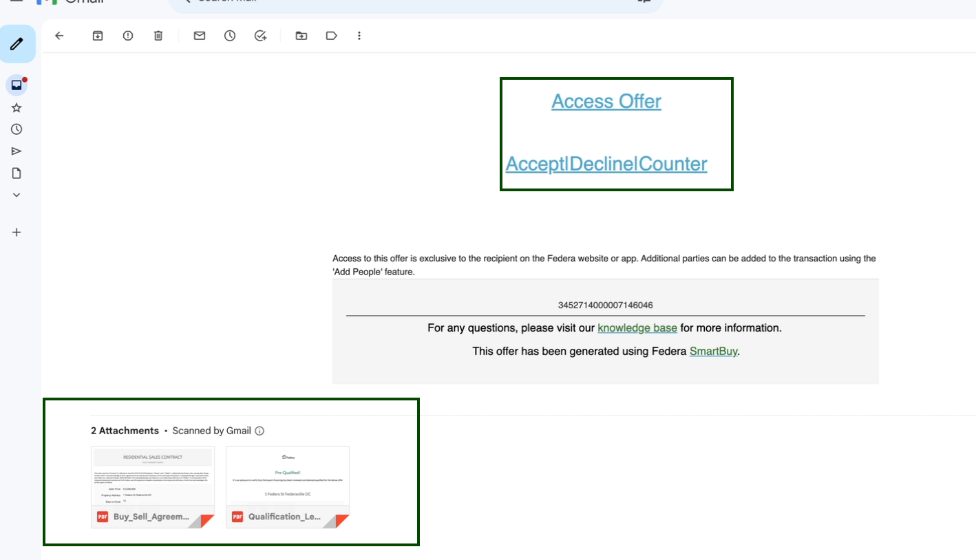Click the Compose pencil button
This screenshot has height=560, width=976.
17,44
